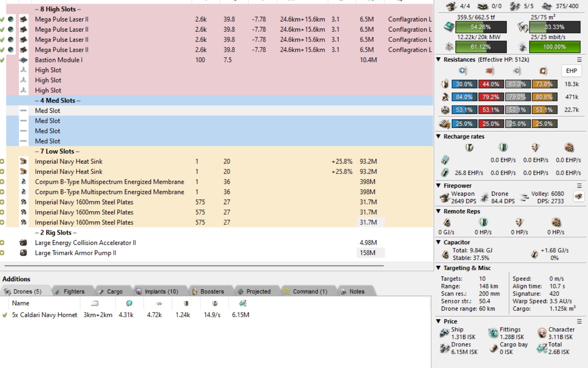Click the CPU icon left of 54.26% bar
Viewport: 588px width, 368px height.
pos(449,27)
